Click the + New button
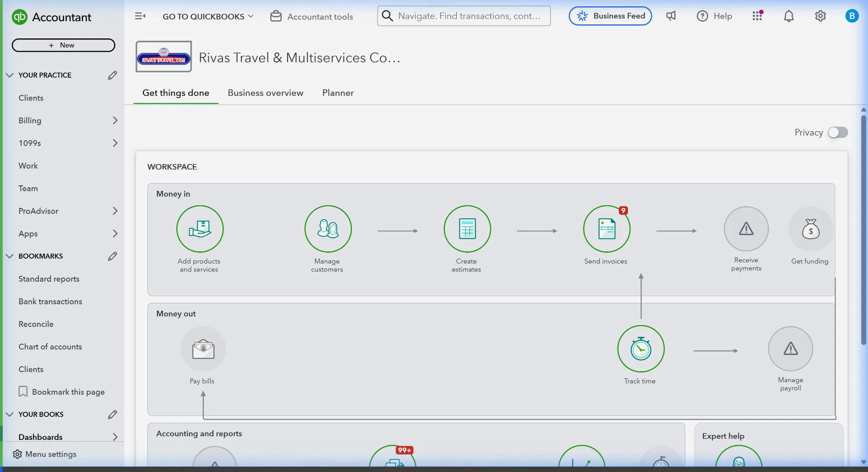This screenshot has width=868, height=472. 63,45
